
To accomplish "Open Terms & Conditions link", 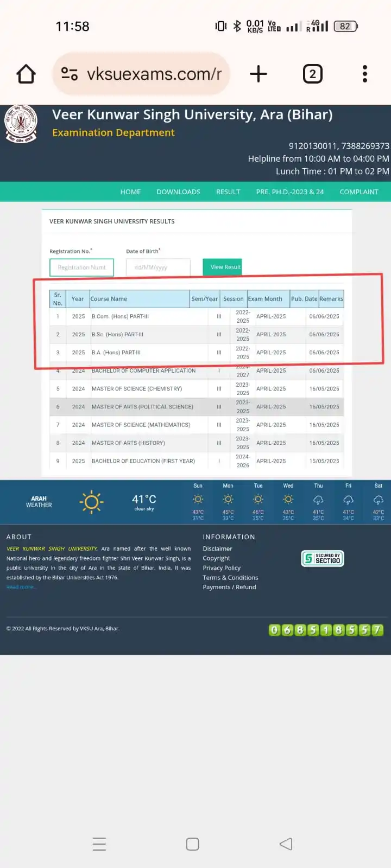I will pos(230,578).
